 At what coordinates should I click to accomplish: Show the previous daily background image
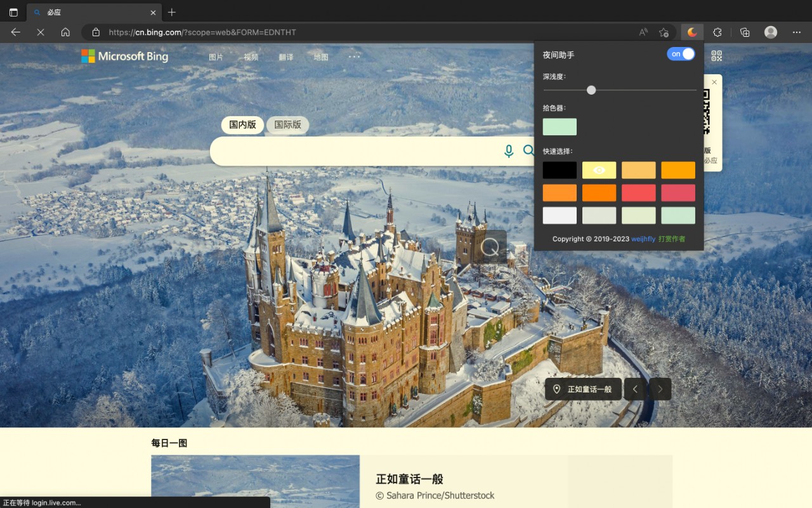(635, 389)
